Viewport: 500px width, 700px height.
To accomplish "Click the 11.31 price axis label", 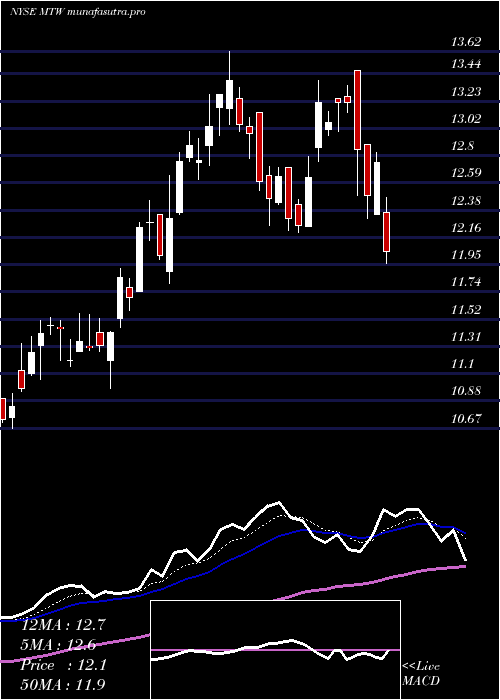I will (466, 337).
